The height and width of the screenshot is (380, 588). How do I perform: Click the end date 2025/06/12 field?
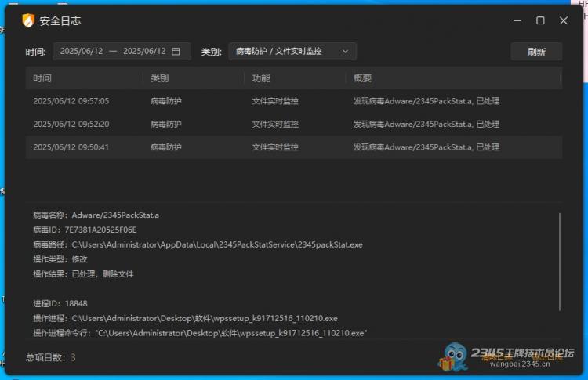pos(144,52)
